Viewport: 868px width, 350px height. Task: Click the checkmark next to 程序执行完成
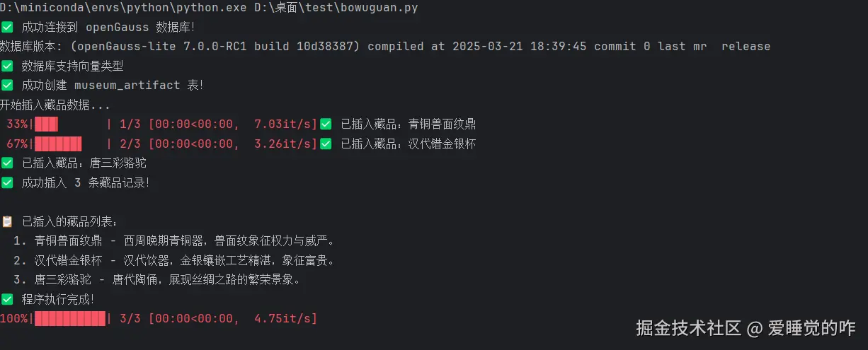click(7, 299)
